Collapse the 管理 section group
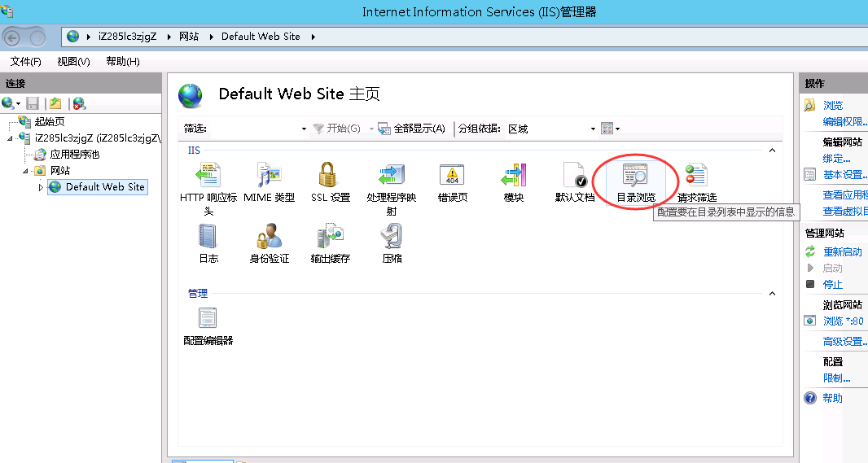Viewport: 868px width, 463px height. [x=772, y=294]
